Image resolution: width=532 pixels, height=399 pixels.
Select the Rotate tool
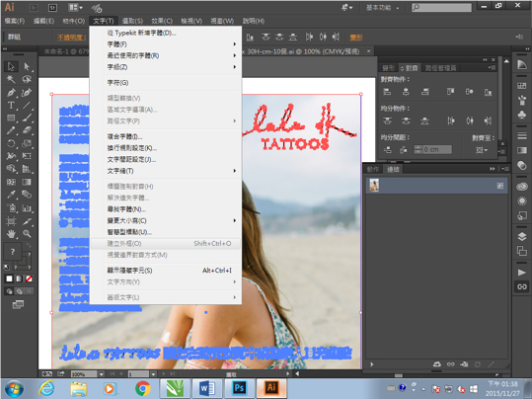click(11, 143)
